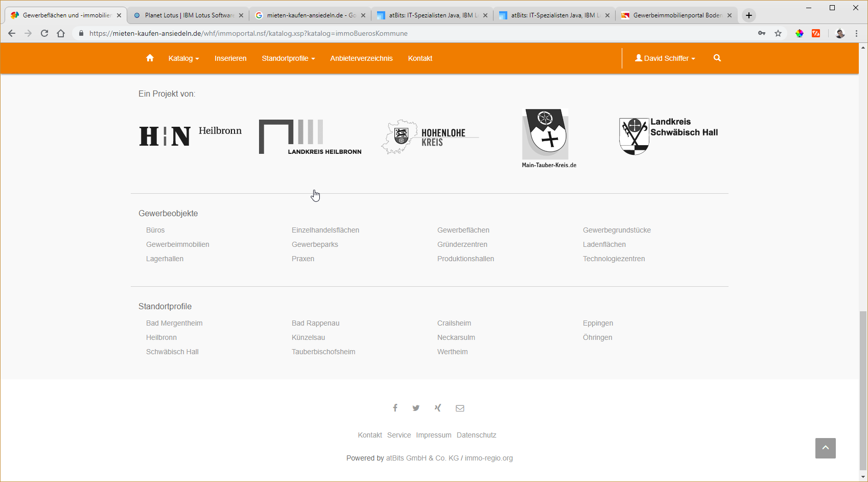Open the Lagerhallen link
868x482 pixels.
(165, 259)
